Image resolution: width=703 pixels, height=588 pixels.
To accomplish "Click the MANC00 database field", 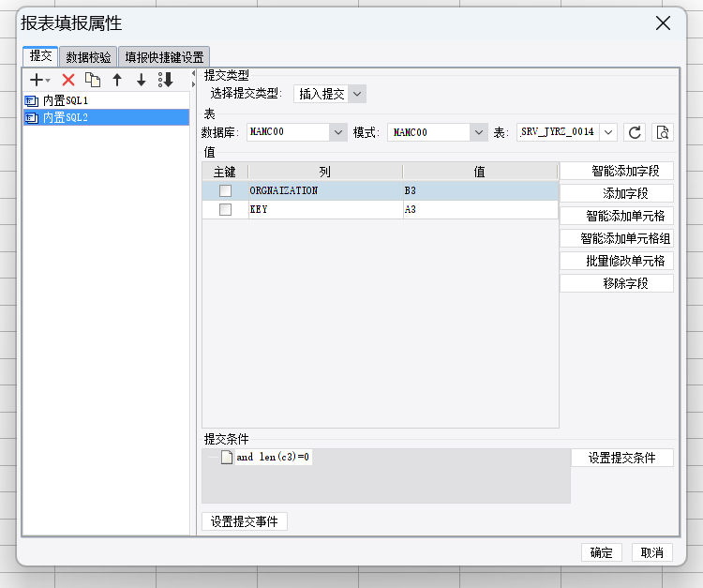I will [289, 132].
